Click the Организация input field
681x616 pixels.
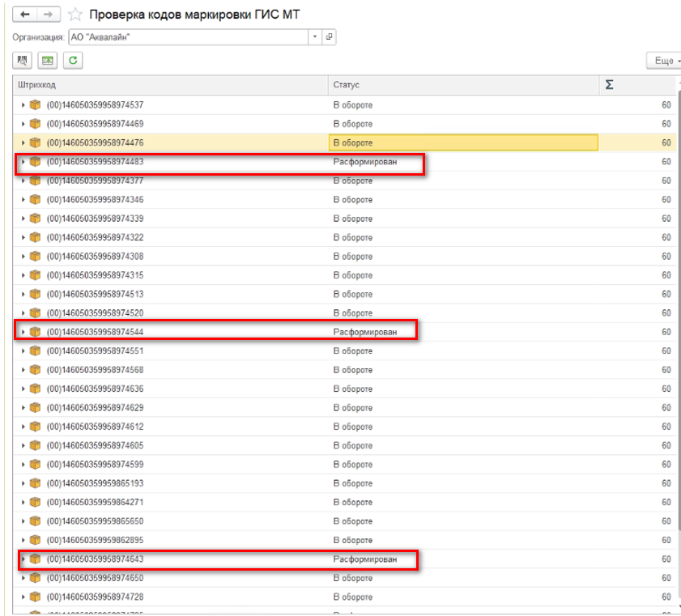(x=186, y=37)
